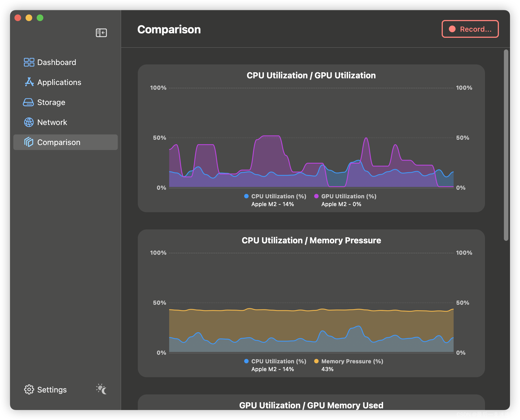The image size is (520, 420).
Task: Click the red close window button
Action: click(x=18, y=18)
